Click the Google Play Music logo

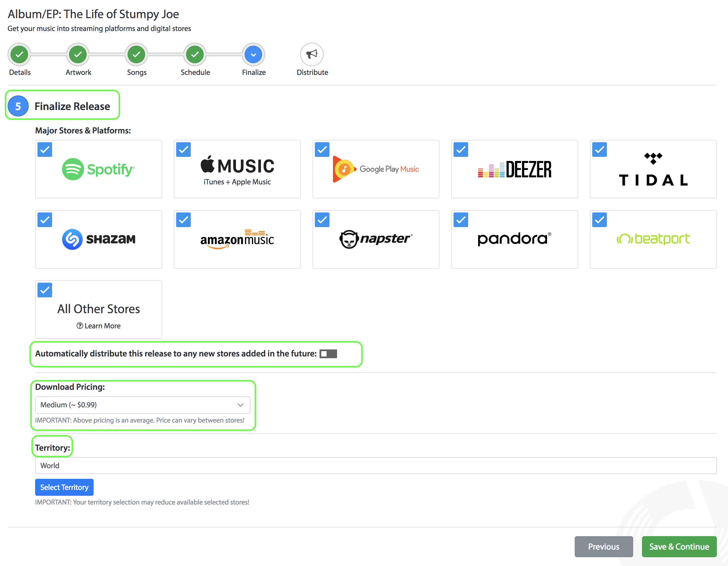376,169
